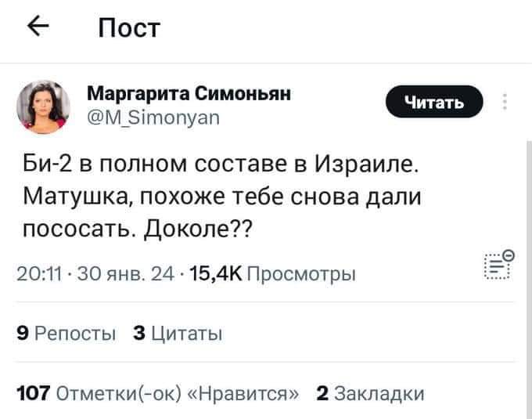This screenshot has height=419, width=532.
Task: Open Маргарита Симоньян's profile avatar
Action: 43,107
